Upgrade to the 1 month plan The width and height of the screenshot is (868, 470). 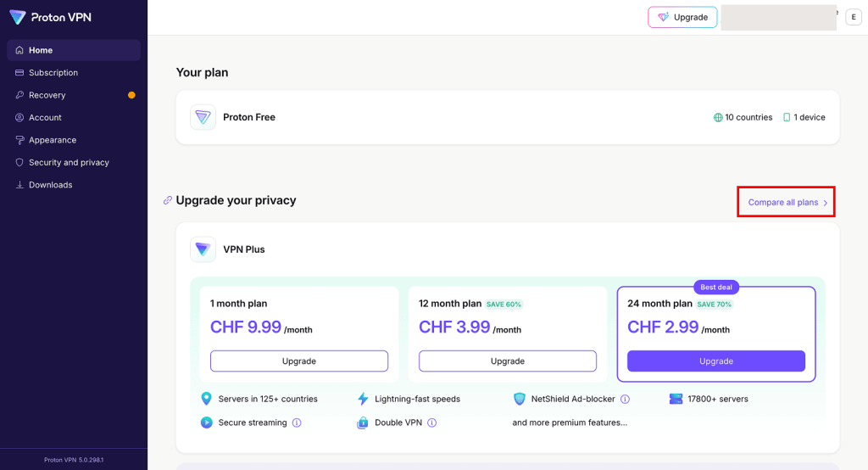[x=299, y=361]
